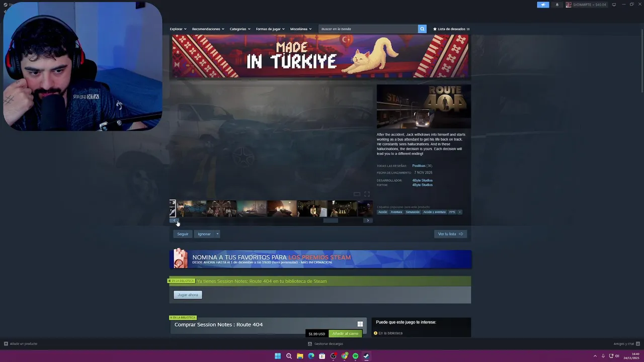Enter fullscreen on the media player
The image size is (644, 362).
[x=367, y=194]
